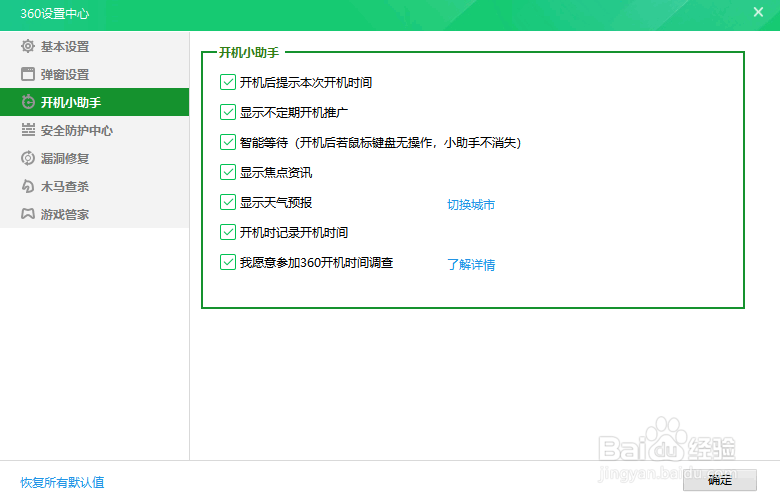The height and width of the screenshot is (500, 780).
Task: Click the 显示天气预报 label text
Action: point(276,202)
